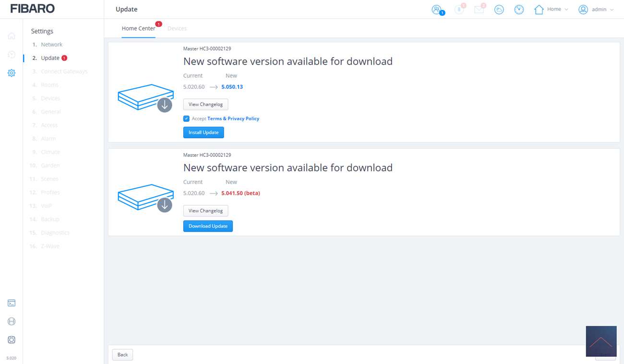
Task: Click the Install Update button
Action: click(204, 132)
